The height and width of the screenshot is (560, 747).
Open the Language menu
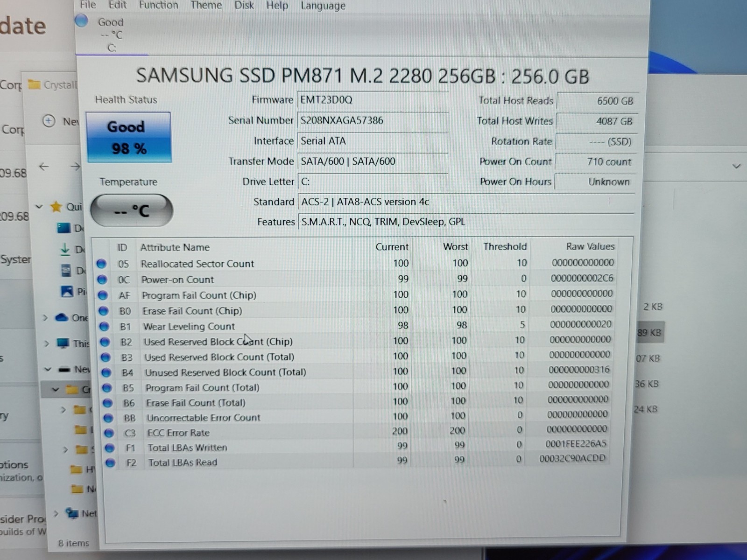(x=323, y=6)
